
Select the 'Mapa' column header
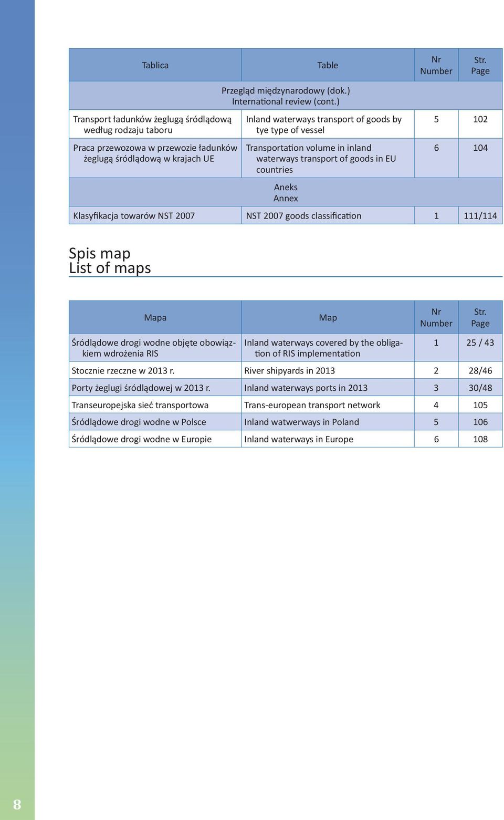pos(155,317)
